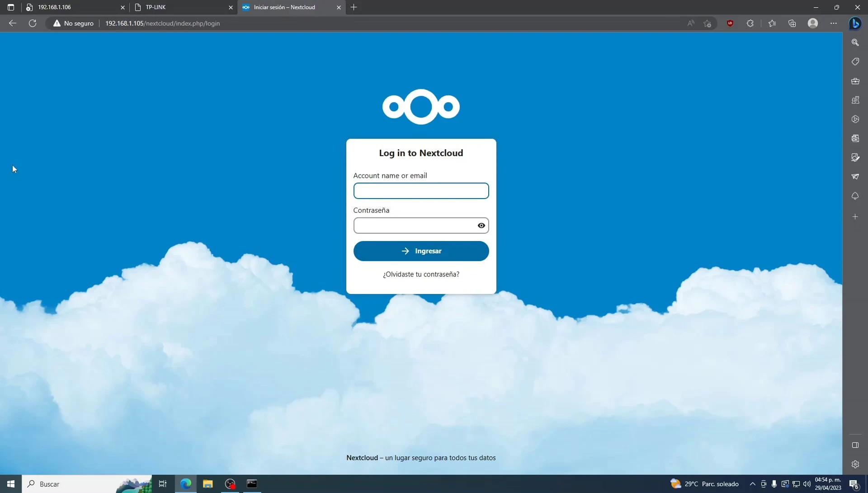The width and height of the screenshot is (868, 493).
Task: Open the sidebar tree E-tree icon
Action: pos(855,196)
